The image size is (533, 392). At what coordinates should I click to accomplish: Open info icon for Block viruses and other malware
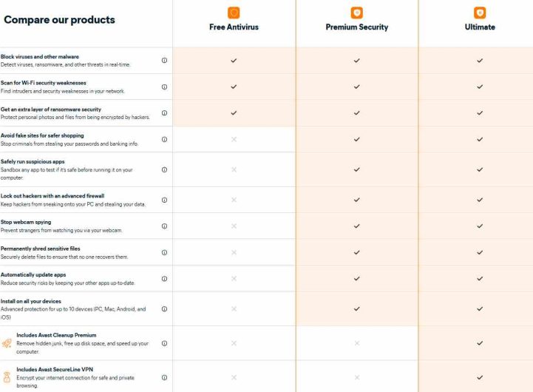(164, 60)
